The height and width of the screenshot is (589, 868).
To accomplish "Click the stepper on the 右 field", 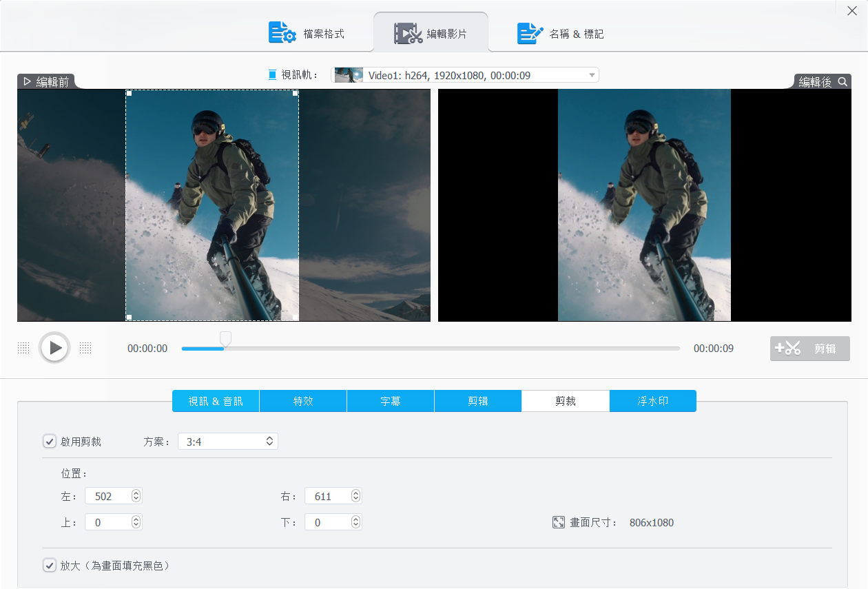I will pyautogui.click(x=356, y=496).
